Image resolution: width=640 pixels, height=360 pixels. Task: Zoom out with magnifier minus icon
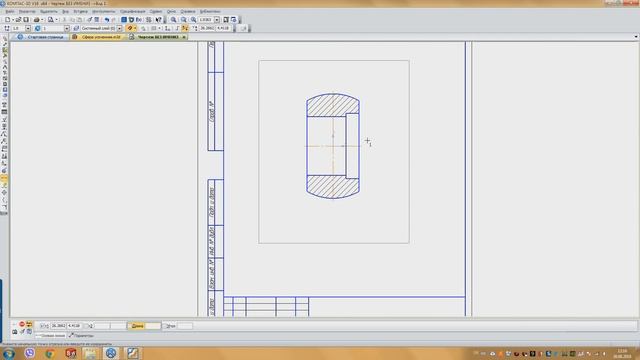[x=184, y=20]
